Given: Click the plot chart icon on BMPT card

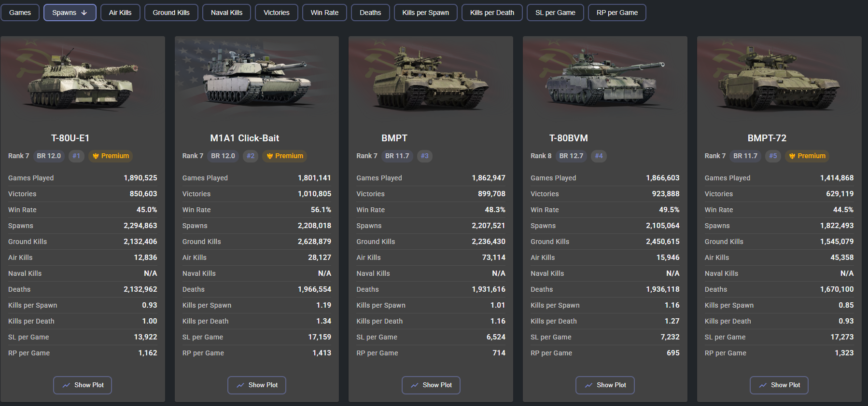Looking at the screenshot, I should (x=415, y=385).
